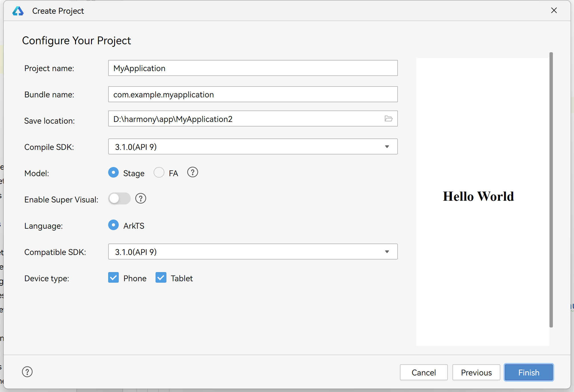This screenshot has height=392, width=574.
Task: Select the Stage model radio button
Action: pyautogui.click(x=114, y=172)
